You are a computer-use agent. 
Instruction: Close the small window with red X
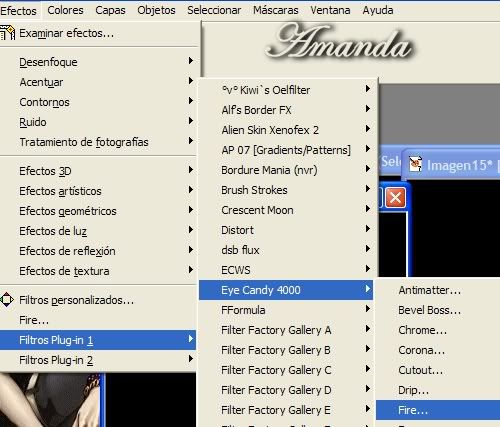pos(395,198)
